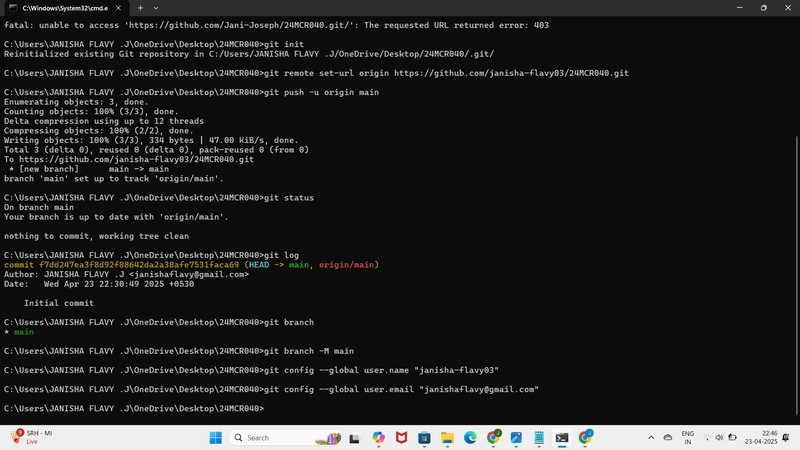Open Microsoft Store from the taskbar
Image resolution: width=800 pixels, height=450 pixels.
[424, 438]
